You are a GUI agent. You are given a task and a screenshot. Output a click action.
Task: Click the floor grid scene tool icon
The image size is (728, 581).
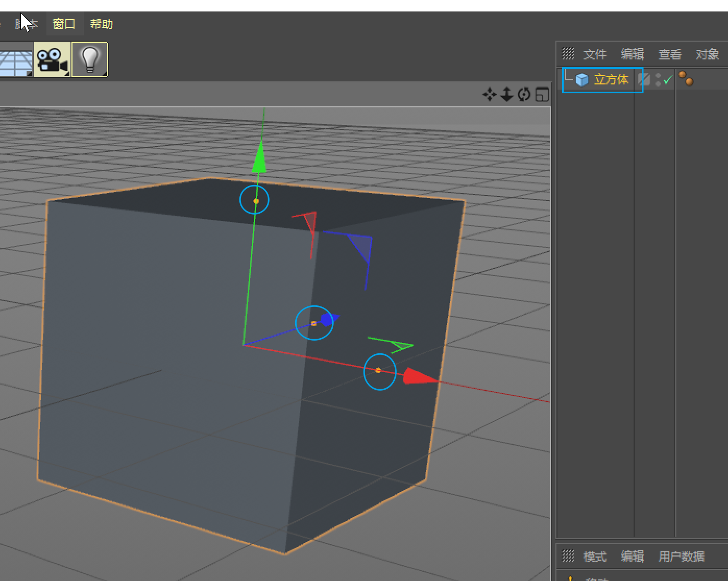[x=16, y=63]
